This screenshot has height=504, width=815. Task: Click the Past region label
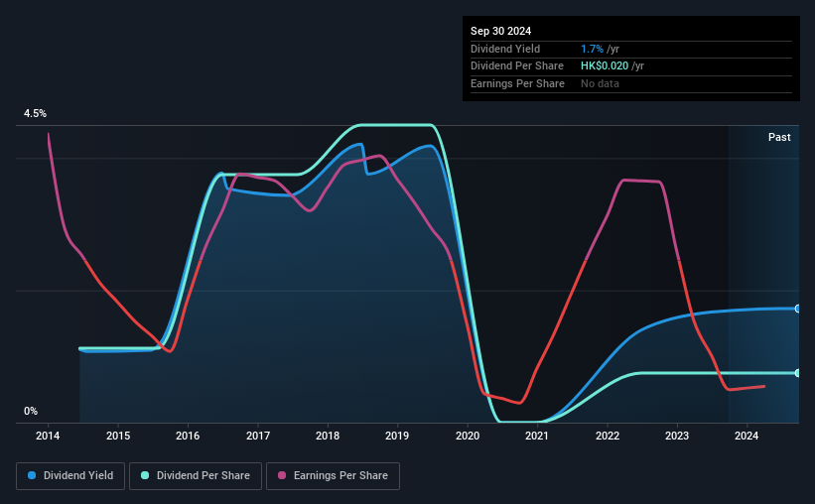tap(779, 137)
